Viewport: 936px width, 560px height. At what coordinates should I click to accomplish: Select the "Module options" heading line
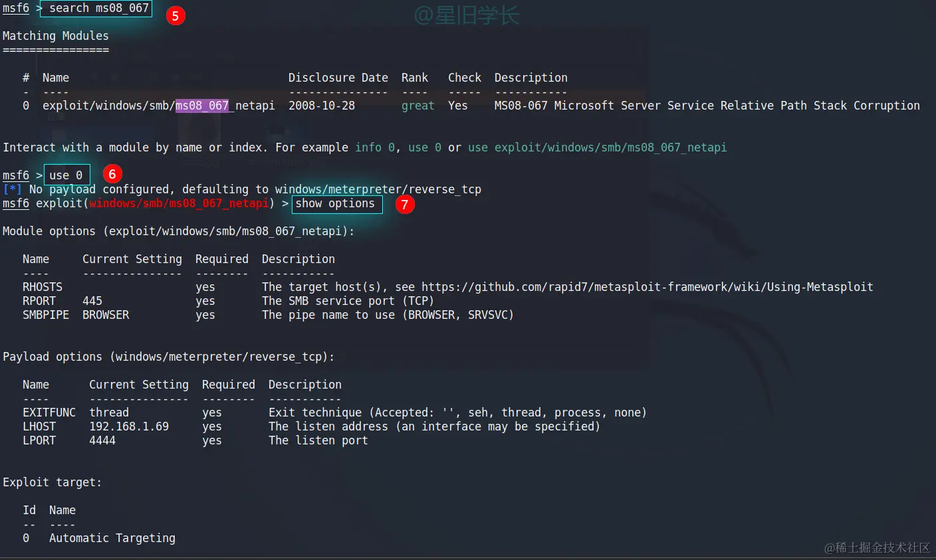[179, 231]
